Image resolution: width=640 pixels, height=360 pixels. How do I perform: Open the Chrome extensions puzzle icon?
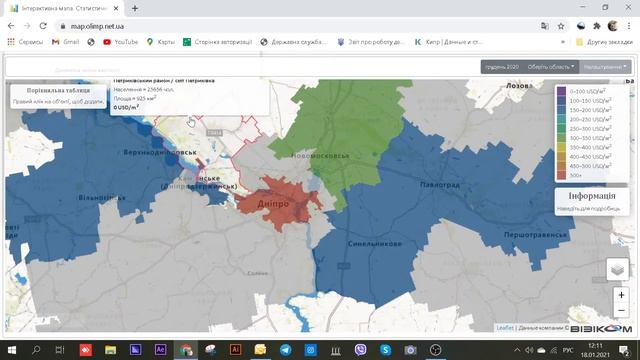597,26
